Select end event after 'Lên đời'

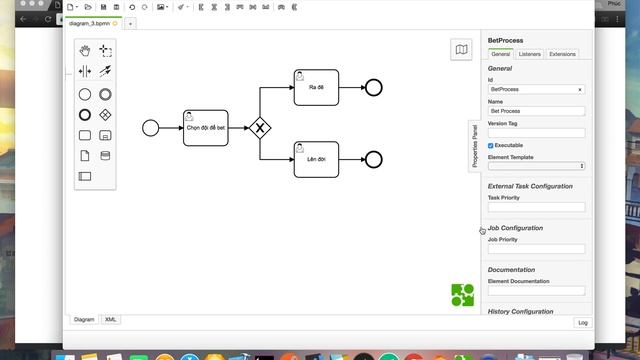pyautogui.click(x=373, y=159)
